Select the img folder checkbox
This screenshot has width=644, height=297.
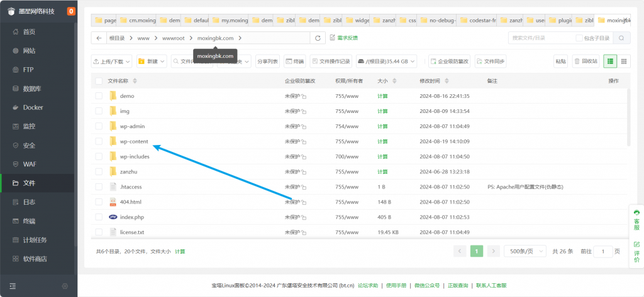[99, 111]
